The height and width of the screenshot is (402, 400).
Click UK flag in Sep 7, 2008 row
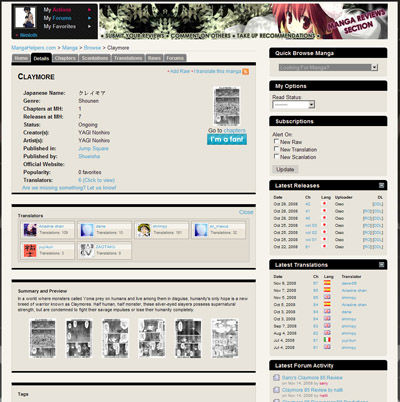pyautogui.click(x=327, y=326)
